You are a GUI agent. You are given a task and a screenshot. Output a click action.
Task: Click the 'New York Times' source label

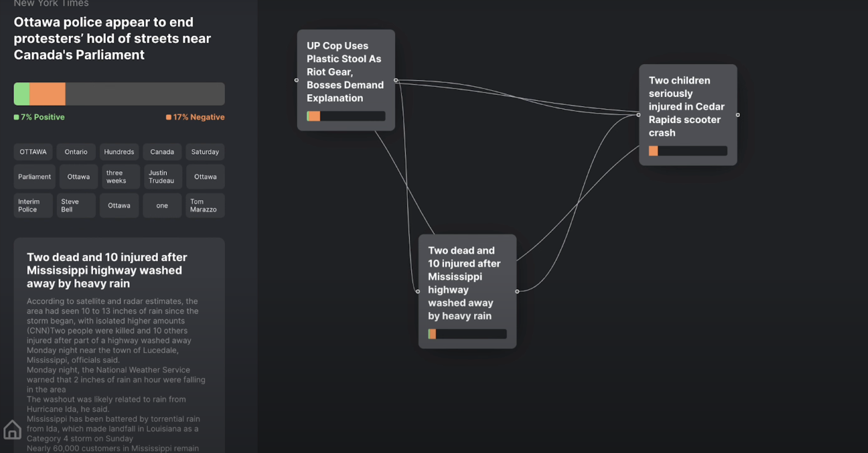point(51,3)
